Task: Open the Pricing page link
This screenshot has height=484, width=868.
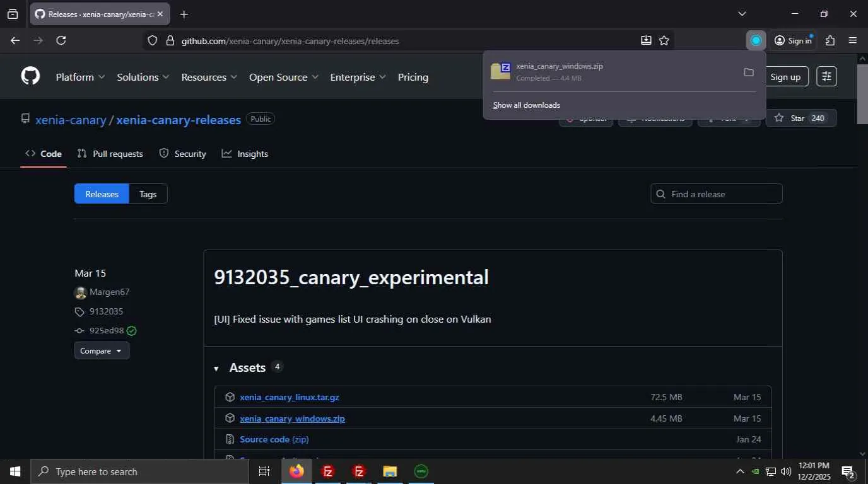Action: point(413,77)
